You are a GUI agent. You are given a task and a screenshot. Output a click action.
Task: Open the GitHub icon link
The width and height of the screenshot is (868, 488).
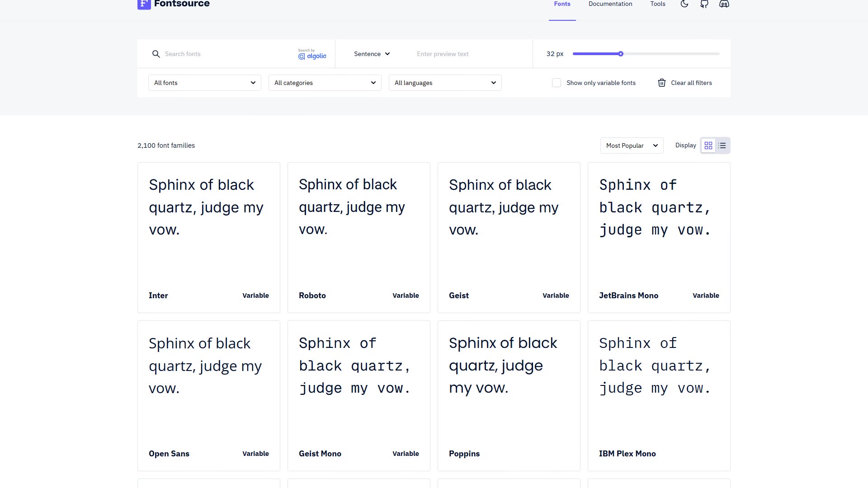pos(704,4)
